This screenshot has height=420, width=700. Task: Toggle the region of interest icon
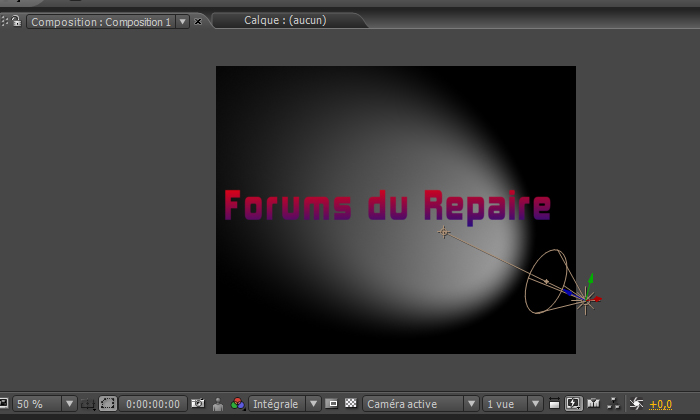332,403
